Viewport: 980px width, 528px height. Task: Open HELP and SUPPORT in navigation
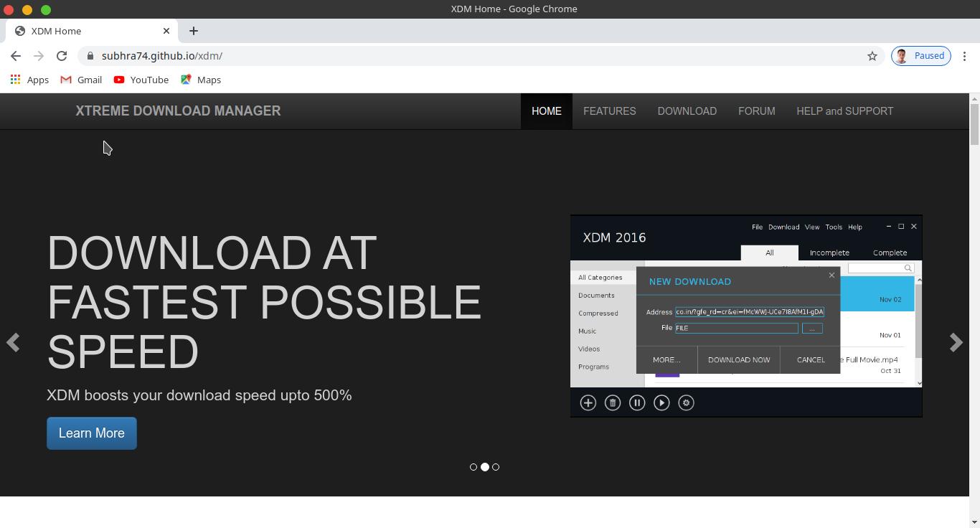coord(845,111)
